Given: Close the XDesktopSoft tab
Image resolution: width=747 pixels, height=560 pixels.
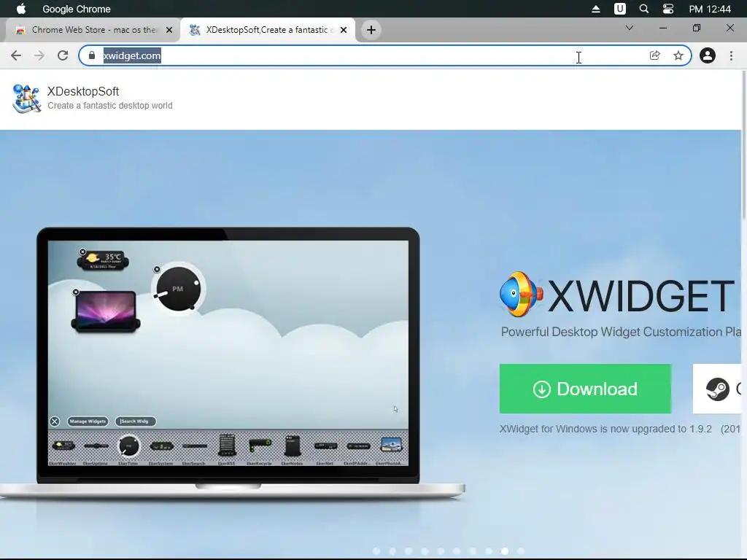Looking at the screenshot, I should tap(344, 30).
